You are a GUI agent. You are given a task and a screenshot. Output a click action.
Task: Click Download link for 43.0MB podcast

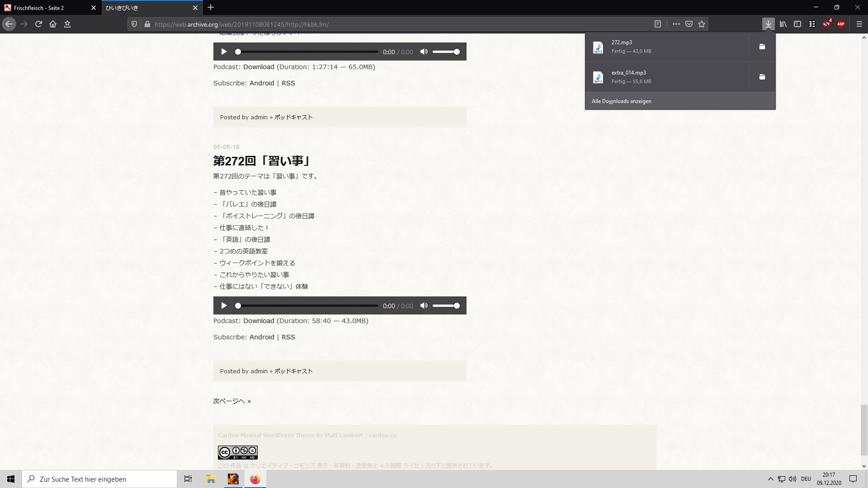coord(259,321)
